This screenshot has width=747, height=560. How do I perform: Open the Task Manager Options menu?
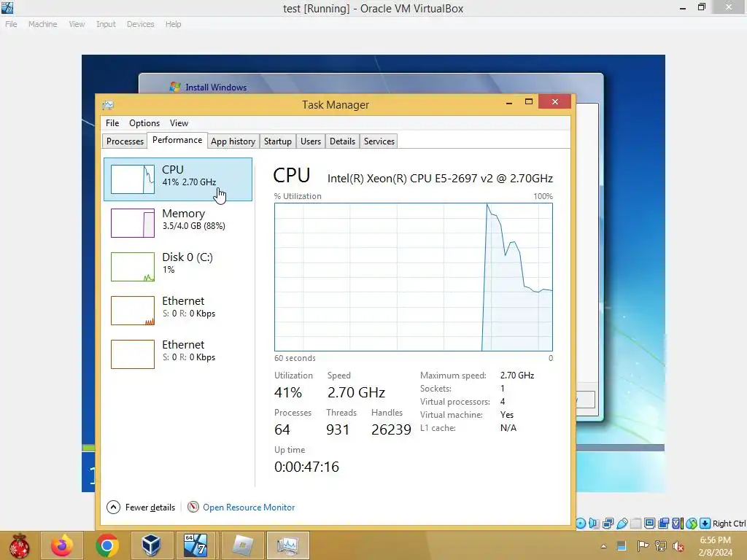click(144, 122)
